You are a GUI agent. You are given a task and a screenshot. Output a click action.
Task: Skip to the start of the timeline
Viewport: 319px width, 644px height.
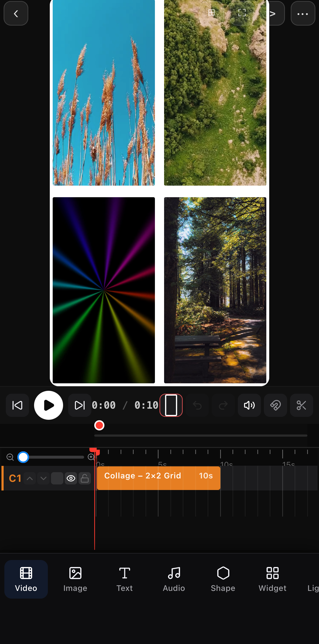(x=17, y=405)
